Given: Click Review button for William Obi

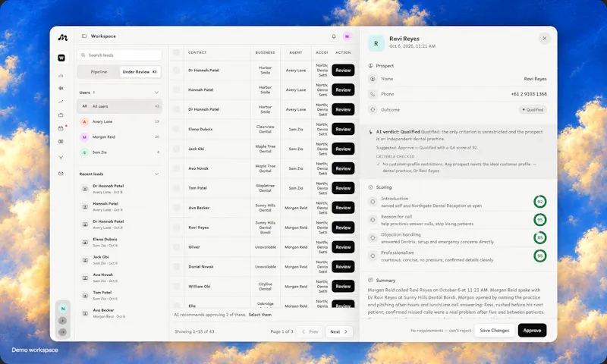Looking at the screenshot, I should pyautogui.click(x=343, y=286).
